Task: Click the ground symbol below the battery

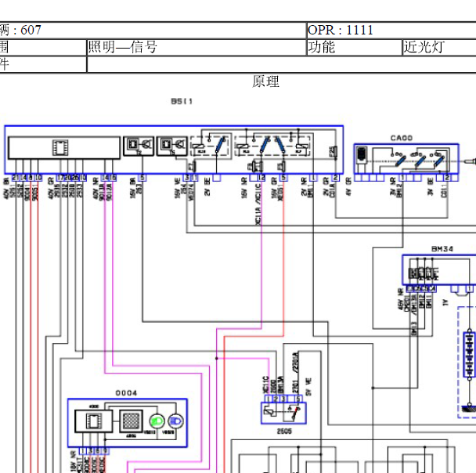Action: [x=469, y=408]
